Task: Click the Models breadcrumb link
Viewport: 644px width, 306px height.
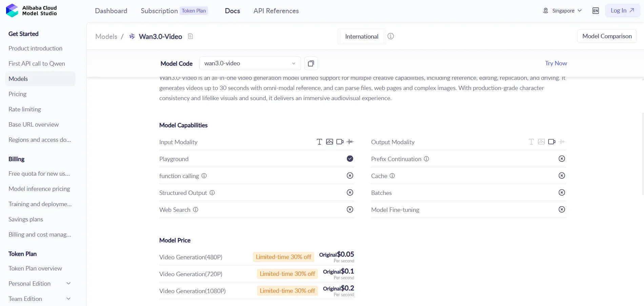Action: pos(106,36)
